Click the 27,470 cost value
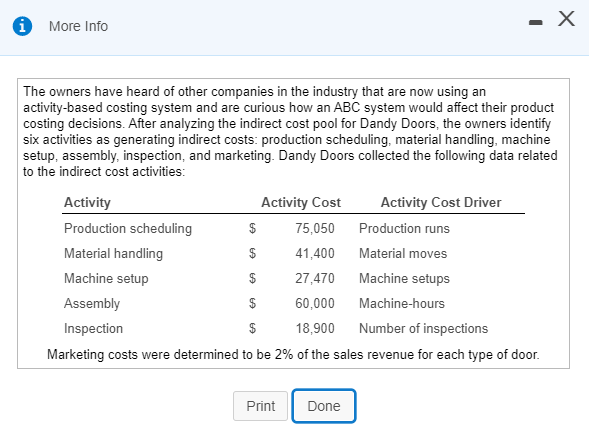This screenshot has width=589, height=434. click(x=315, y=278)
